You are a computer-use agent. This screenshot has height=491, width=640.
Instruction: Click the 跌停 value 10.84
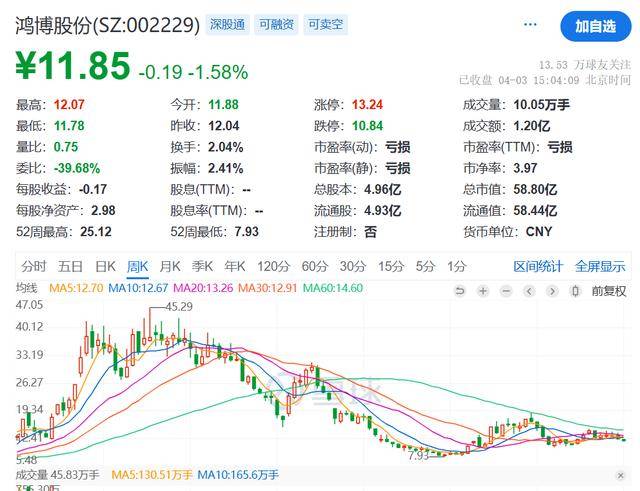pyautogui.click(x=367, y=126)
